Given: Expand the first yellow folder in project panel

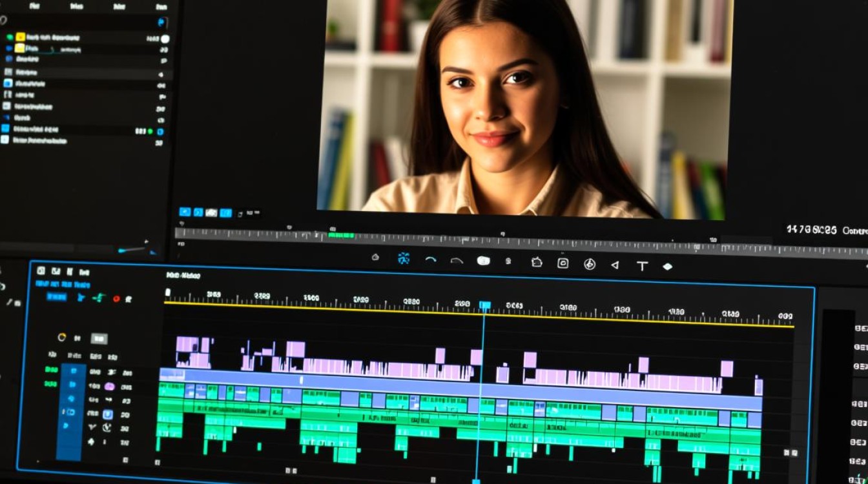Looking at the screenshot, I should coord(20,37).
